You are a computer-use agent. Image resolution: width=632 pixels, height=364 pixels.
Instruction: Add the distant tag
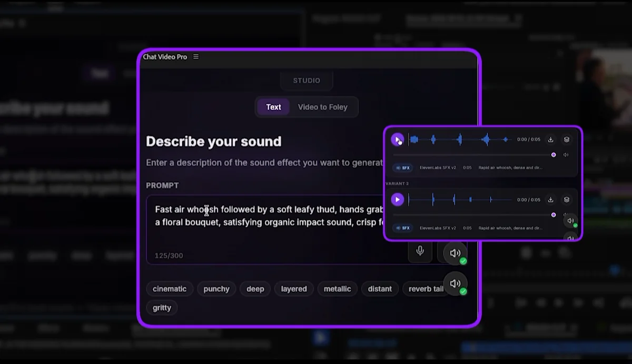click(x=380, y=289)
